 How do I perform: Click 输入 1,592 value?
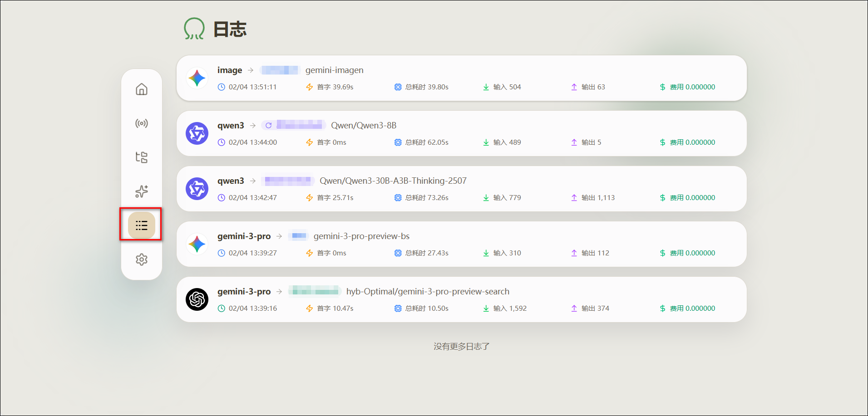coord(510,308)
